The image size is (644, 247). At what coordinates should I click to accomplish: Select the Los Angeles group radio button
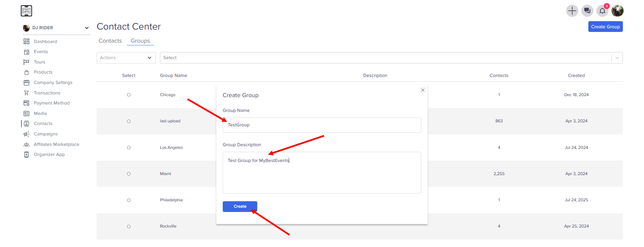(x=129, y=148)
